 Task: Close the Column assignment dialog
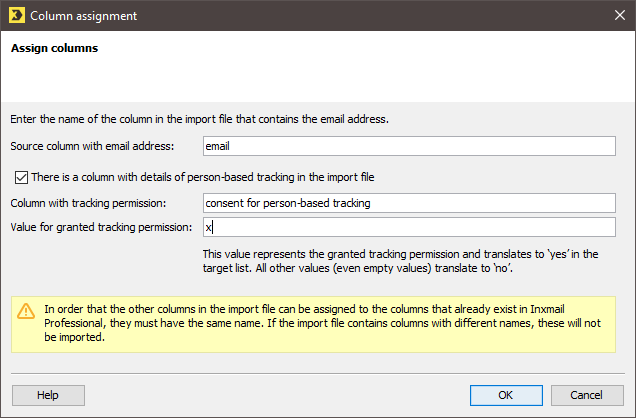click(x=619, y=15)
